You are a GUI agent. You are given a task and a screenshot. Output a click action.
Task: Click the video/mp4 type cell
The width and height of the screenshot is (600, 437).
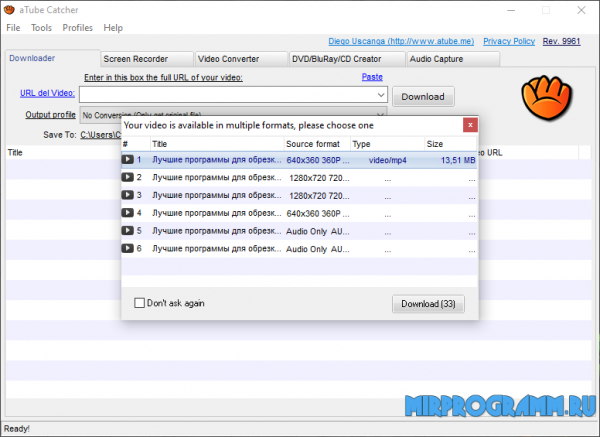388,160
